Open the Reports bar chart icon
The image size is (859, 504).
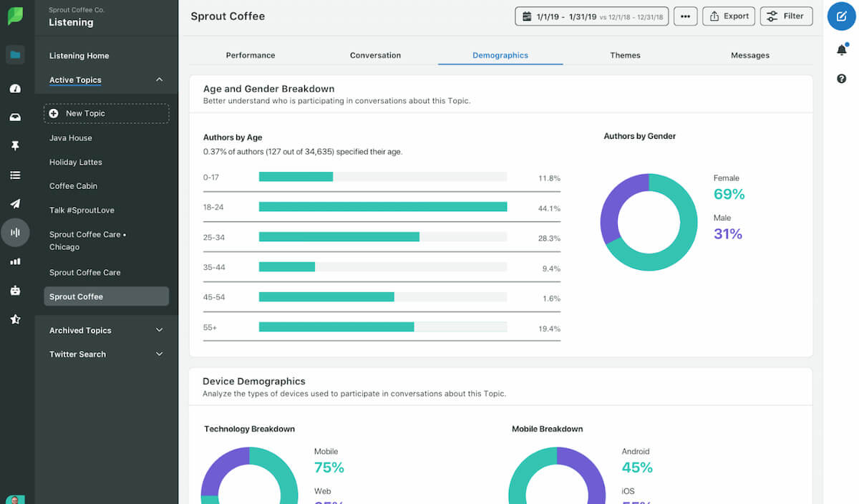(x=16, y=261)
